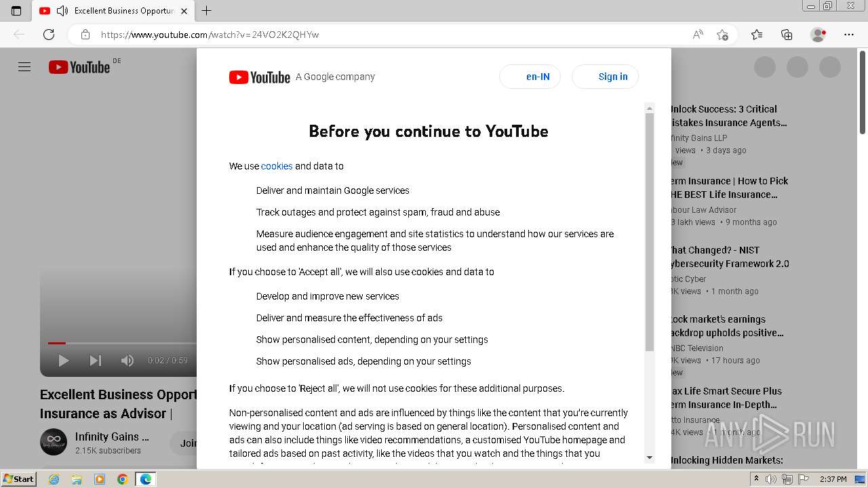Image resolution: width=868 pixels, height=488 pixels.
Task: Open system volume tray icon
Action: (771, 479)
